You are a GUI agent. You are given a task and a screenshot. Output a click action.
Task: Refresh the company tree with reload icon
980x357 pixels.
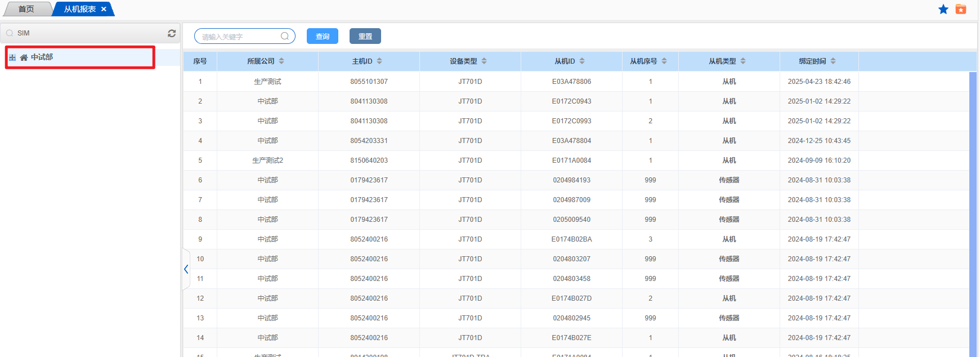[x=172, y=33]
